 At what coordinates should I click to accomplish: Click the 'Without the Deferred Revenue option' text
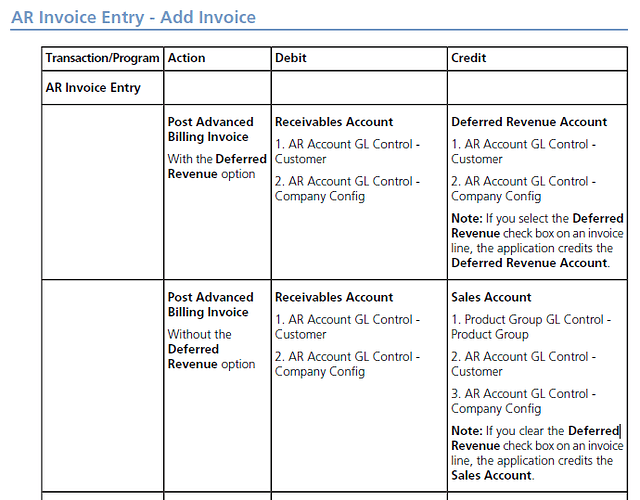coord(211,349)
